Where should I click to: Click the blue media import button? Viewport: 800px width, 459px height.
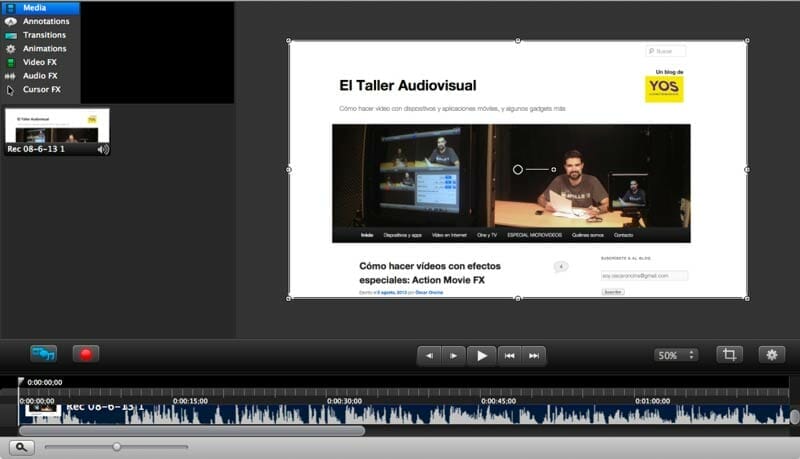(x=43, y=353)
